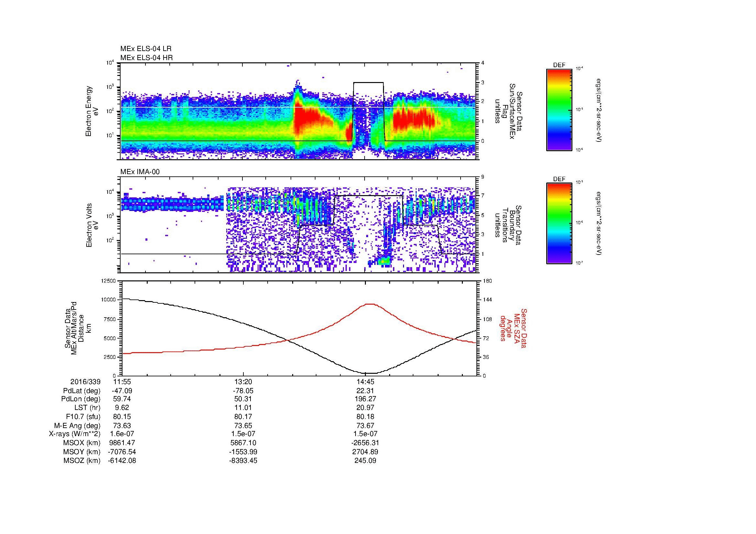Viewport: 756px width, 534px height.
Task: Click the MSOY value '2704.89'
Action: tap(365, 452)
